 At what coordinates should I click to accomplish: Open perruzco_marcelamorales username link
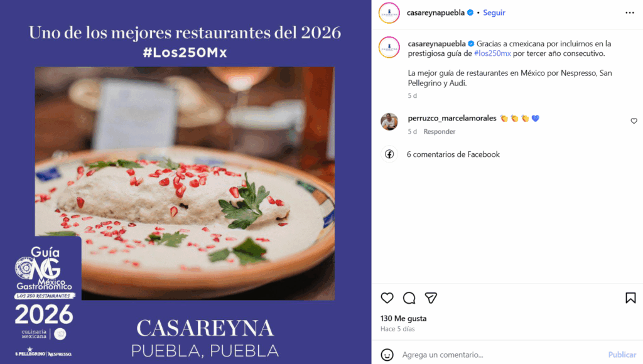pos(452,118)
